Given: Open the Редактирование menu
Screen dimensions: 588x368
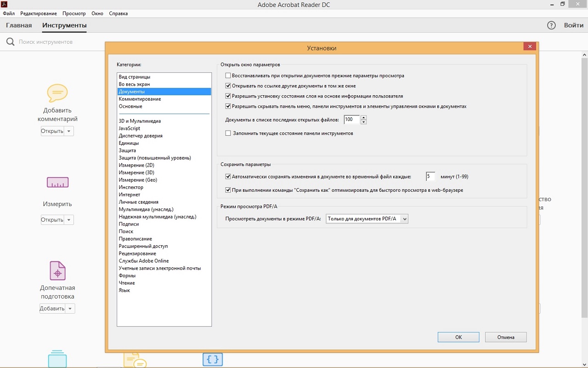Looking at the screenshot, I should pos(39,13).
